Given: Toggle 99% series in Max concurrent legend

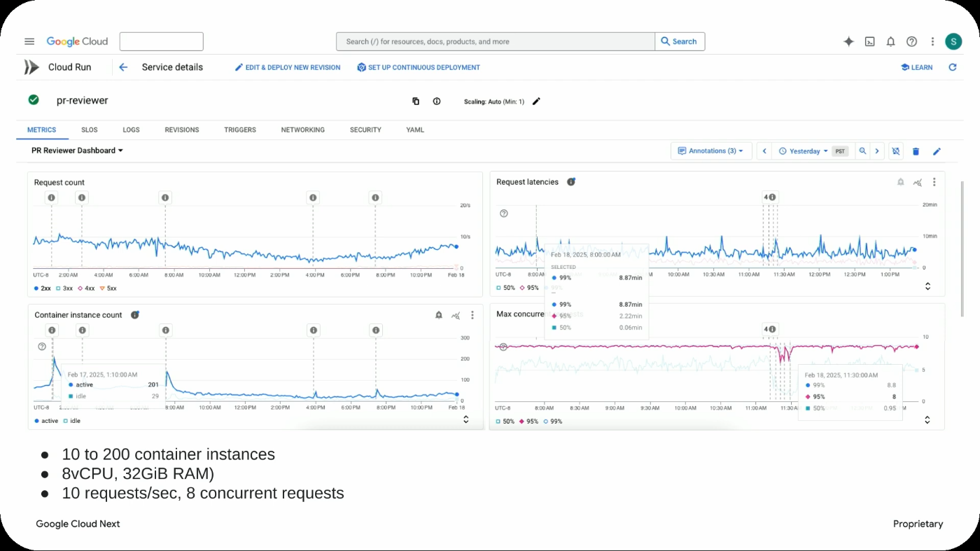Looking at the screenshot, I should [x=553, y=421].
